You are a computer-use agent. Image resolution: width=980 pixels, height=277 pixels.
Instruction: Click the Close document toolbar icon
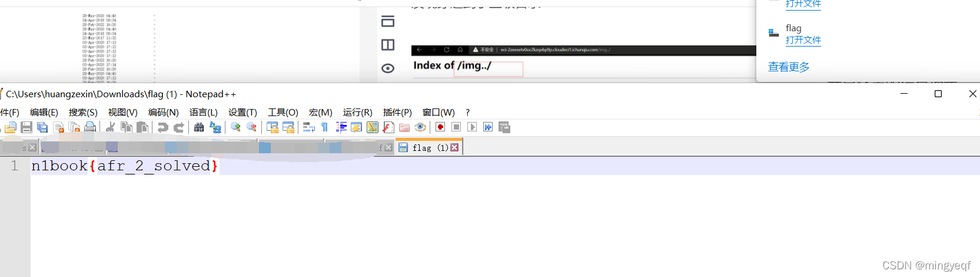click(x=58, y=127)
